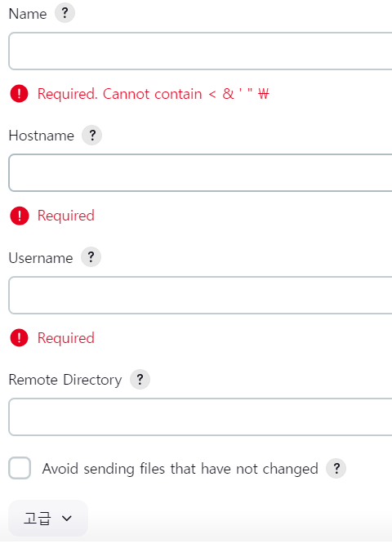
Task: Enable Avoid sending files that have not changed
Action: 20,468
